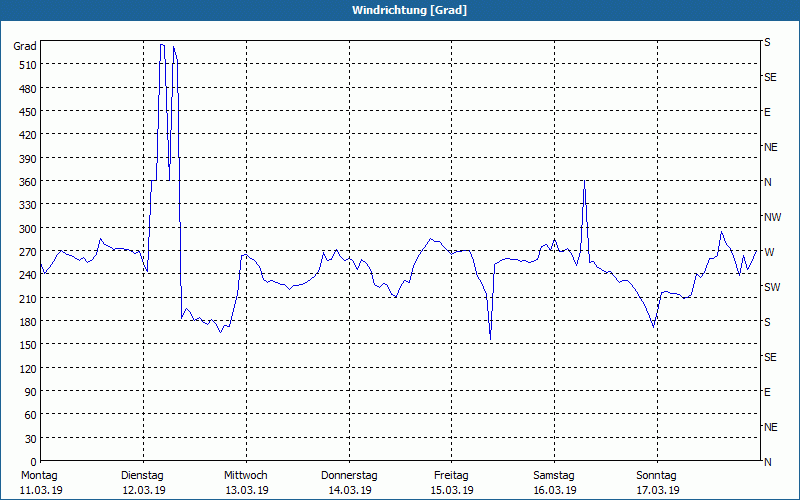
Task: Click the 300 y-axis value
Action: (28, 229)
